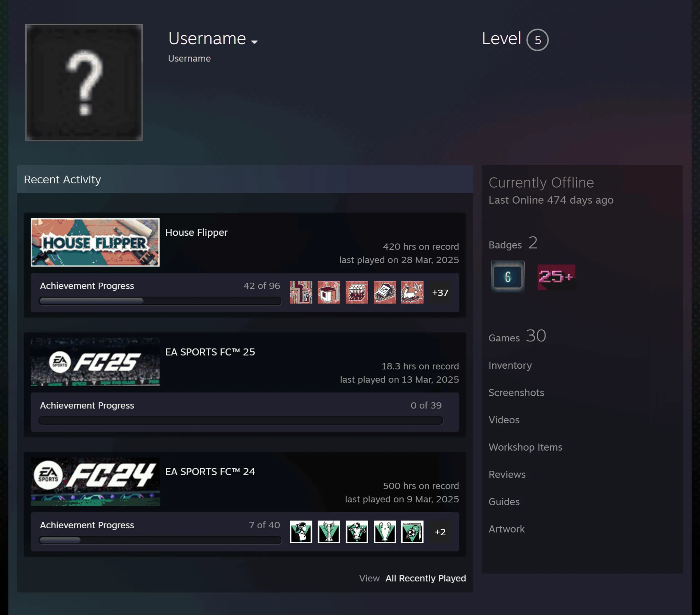Select FC 24 celebrating-player achievement icon
The image size is (700, 615).
click(x=357, y=532)
